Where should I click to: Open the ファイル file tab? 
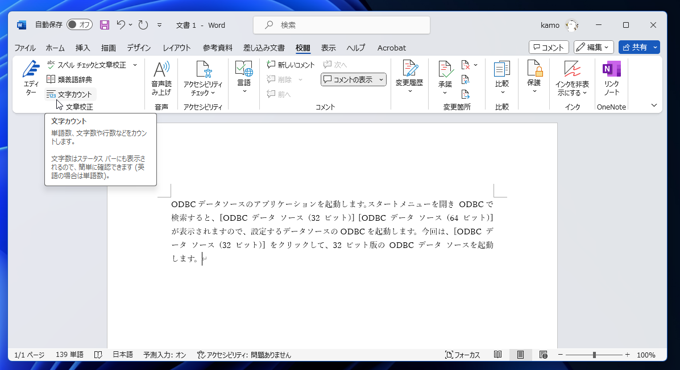coord(25,48)
